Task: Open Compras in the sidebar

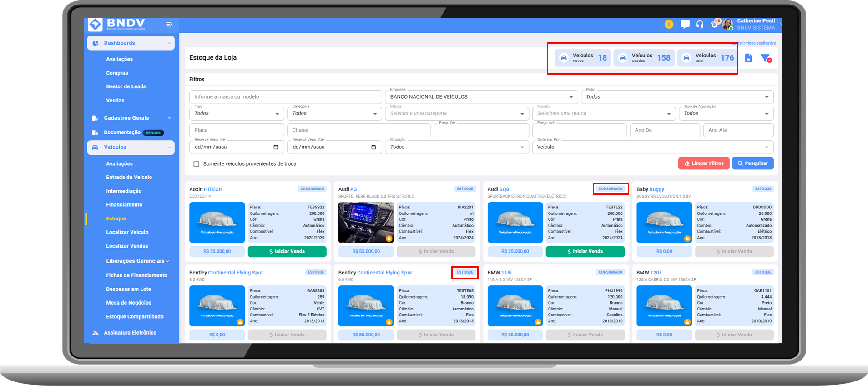Action: click(117, 73)
